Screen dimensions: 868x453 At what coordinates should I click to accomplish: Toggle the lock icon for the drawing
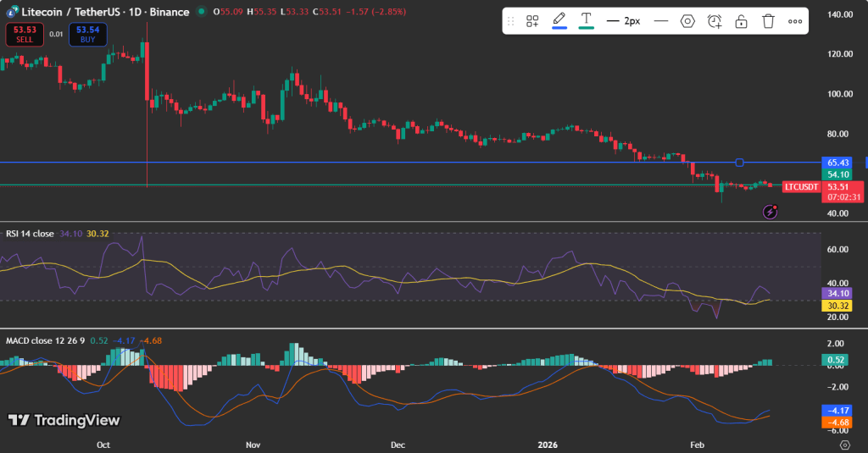(x=741, y=21)
